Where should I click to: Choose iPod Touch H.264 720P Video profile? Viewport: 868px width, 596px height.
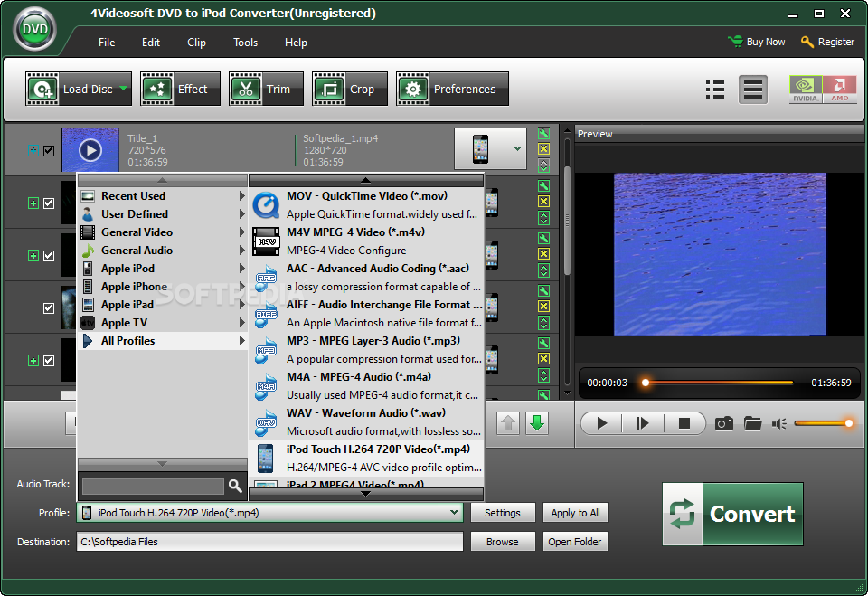coord(366,458)
